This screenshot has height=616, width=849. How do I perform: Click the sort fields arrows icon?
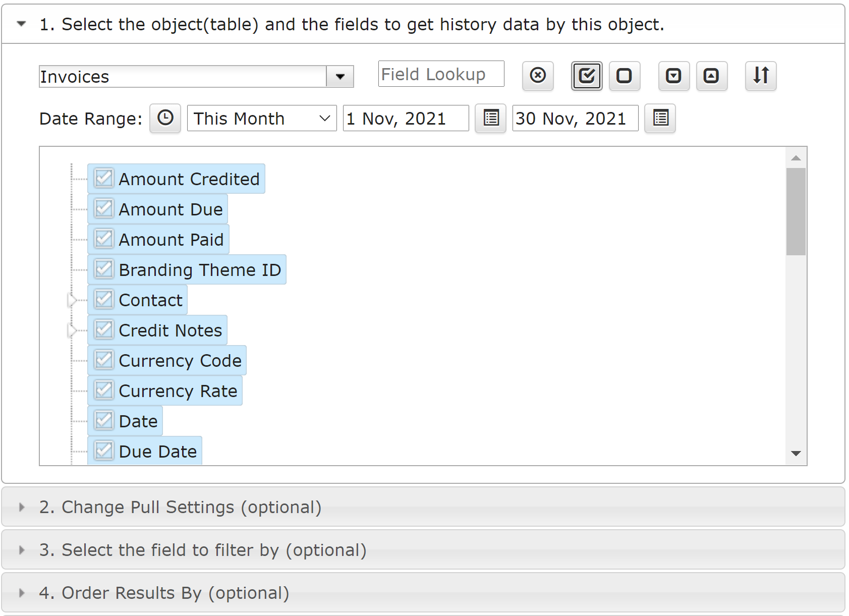pos(761,76)
